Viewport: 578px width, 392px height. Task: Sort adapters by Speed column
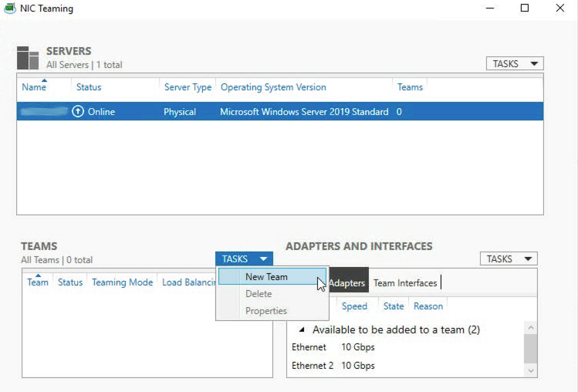354,306
